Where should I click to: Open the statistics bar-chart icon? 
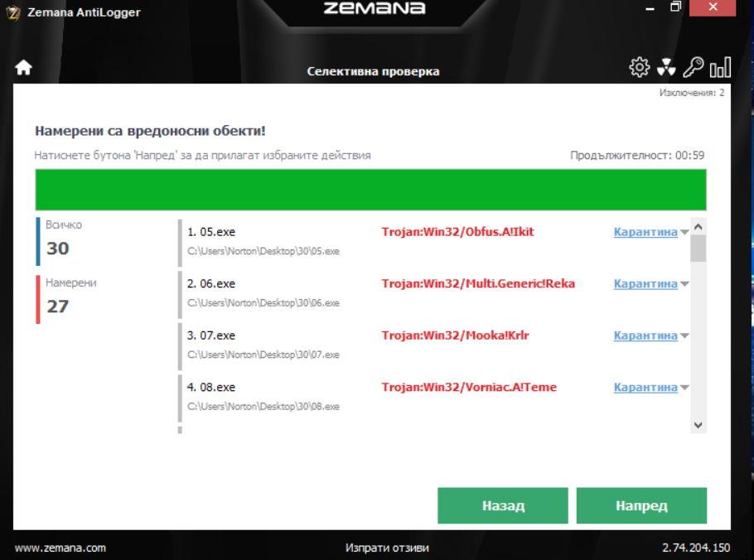720,67
